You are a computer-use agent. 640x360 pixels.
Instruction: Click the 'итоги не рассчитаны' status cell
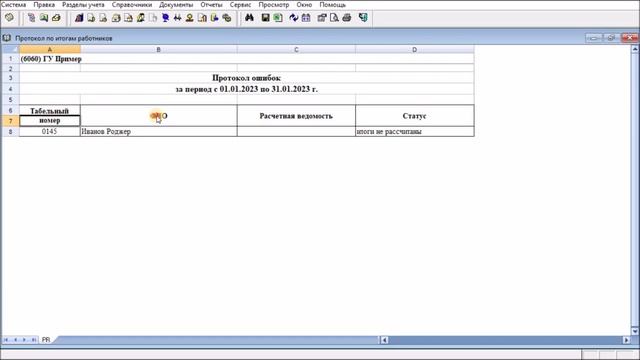[415, 131]
